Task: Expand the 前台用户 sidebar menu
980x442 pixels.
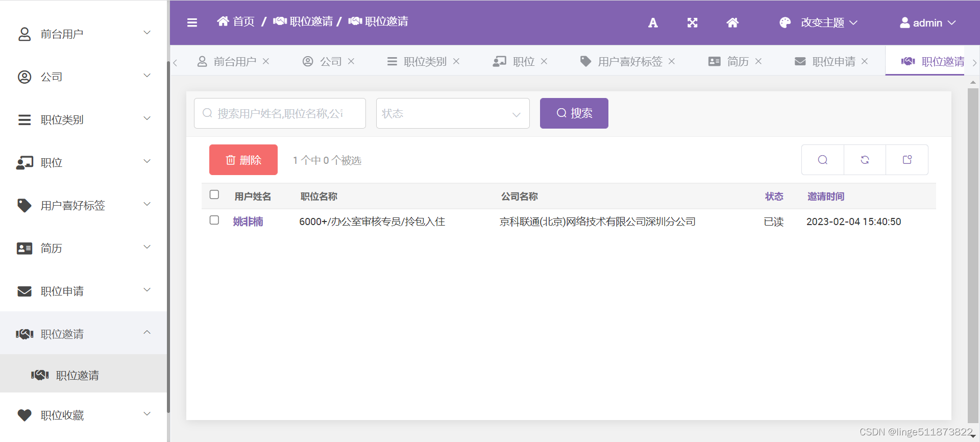Action: [x=147, y=33]
